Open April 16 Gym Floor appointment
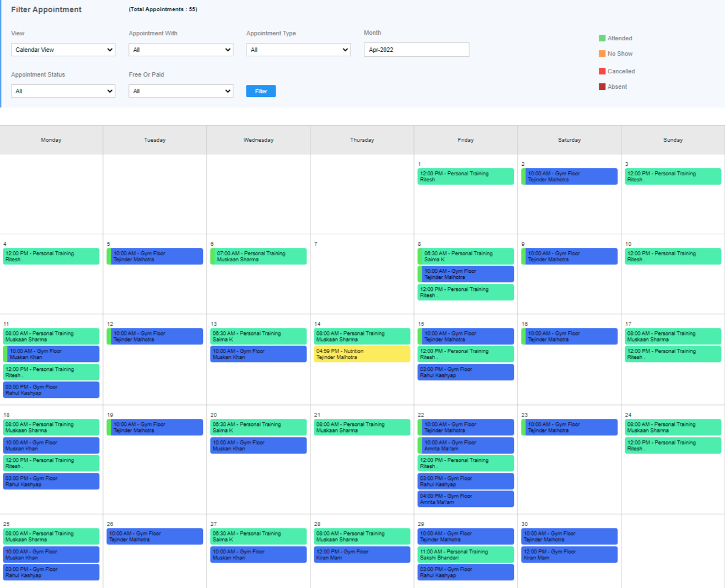Image resolution: width=725 pixels, height=588 pixels. click(x=570, y=336)
